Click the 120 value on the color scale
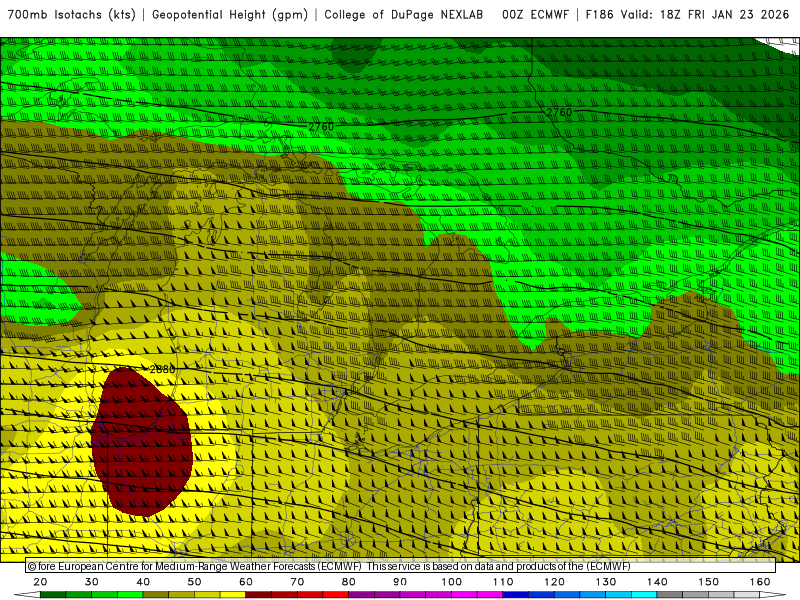 tap(554, 582)
